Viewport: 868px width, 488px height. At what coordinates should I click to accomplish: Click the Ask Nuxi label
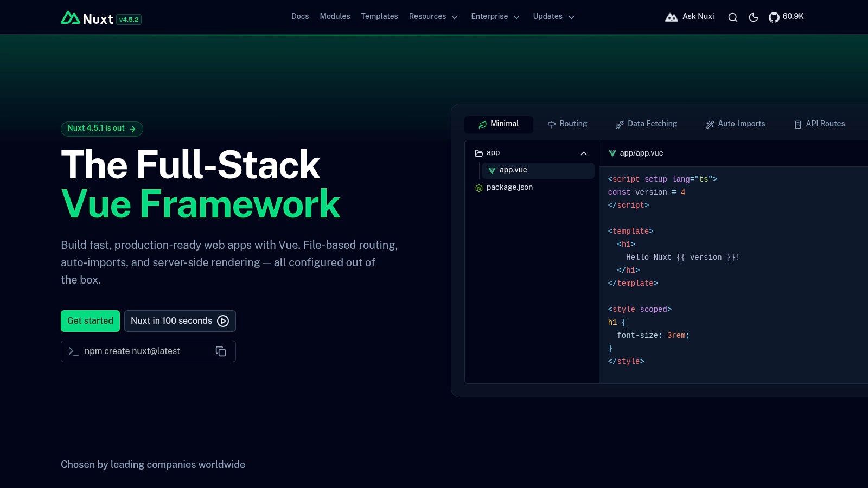(698, 16)
